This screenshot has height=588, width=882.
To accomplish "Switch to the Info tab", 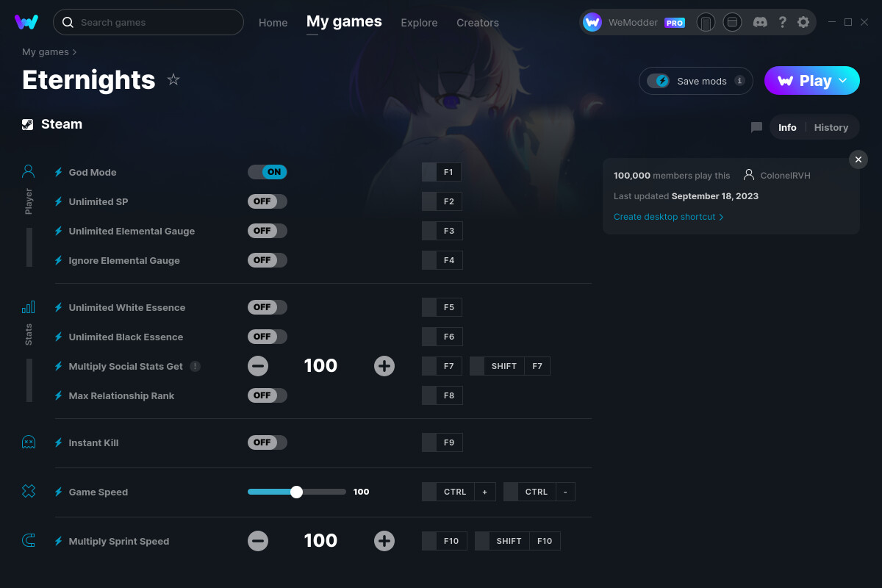I will pyautogui.click(x=787, y=127).
